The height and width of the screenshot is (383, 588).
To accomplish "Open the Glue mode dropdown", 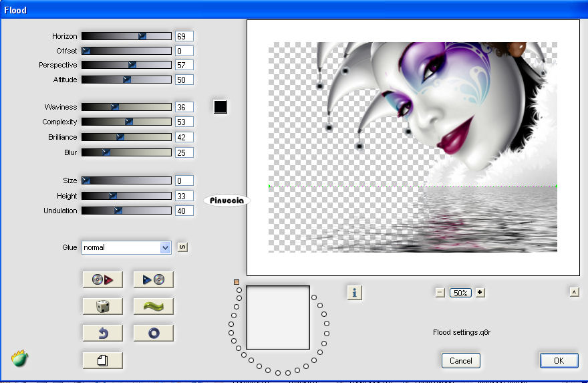I will tap(126, 247).
